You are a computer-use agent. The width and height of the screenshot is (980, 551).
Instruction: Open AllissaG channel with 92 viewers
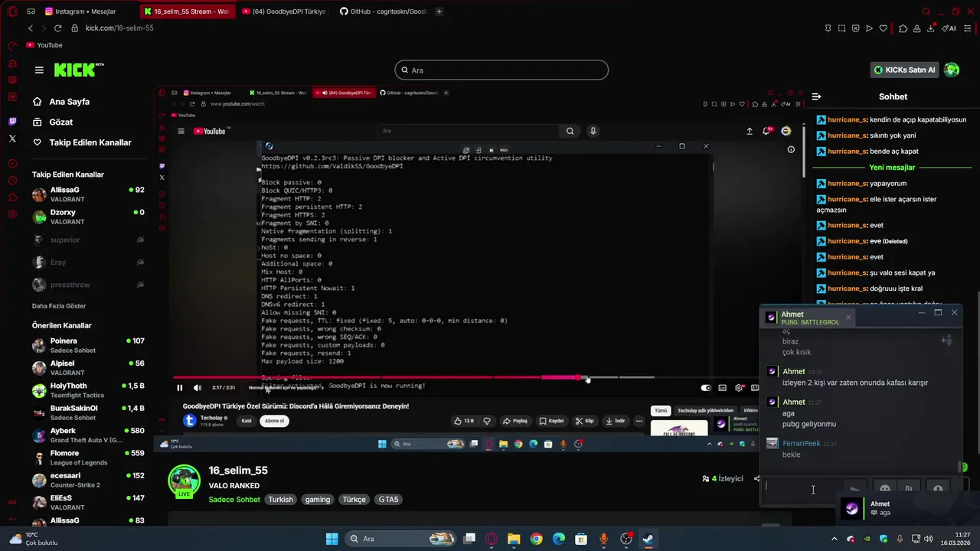click(x=88, y=194)
